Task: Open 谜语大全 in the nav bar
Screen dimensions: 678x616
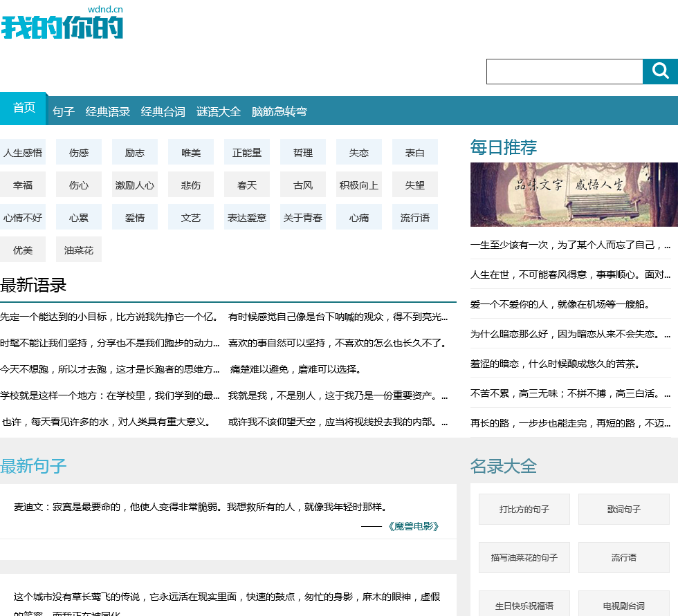Action: [219, 112]
